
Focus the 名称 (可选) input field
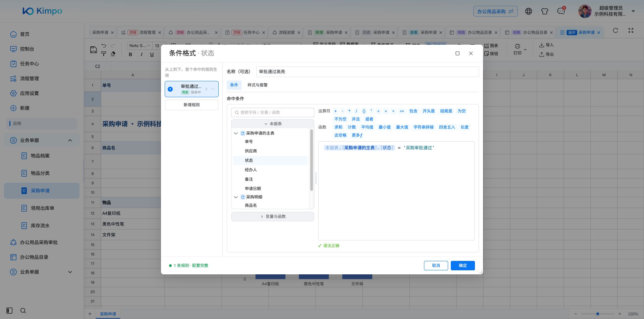point(367,72)
